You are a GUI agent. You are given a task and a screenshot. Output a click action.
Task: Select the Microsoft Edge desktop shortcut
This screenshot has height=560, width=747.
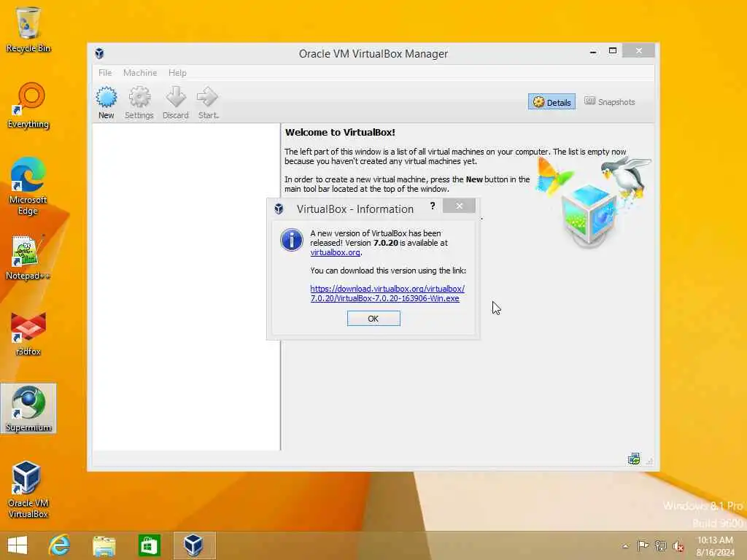coord(28,186)
